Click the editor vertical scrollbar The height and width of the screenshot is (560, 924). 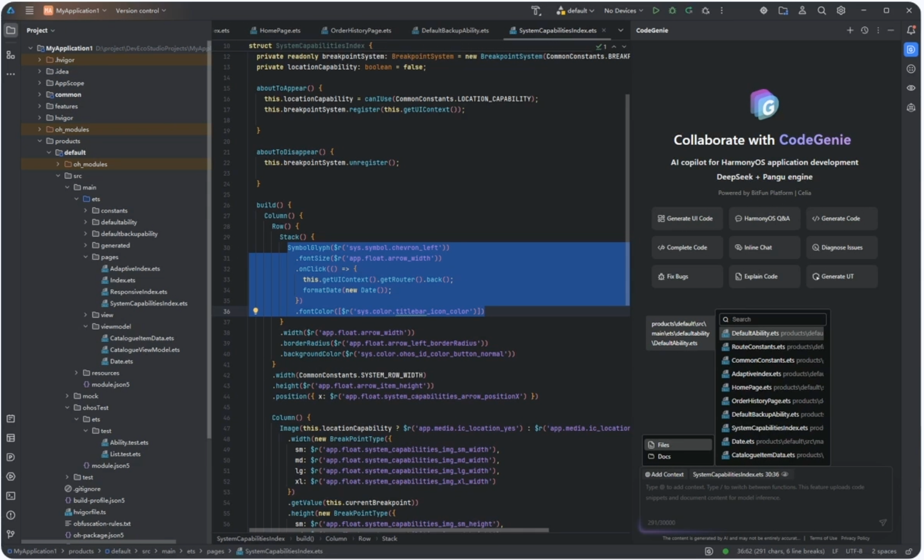point(627,200)
